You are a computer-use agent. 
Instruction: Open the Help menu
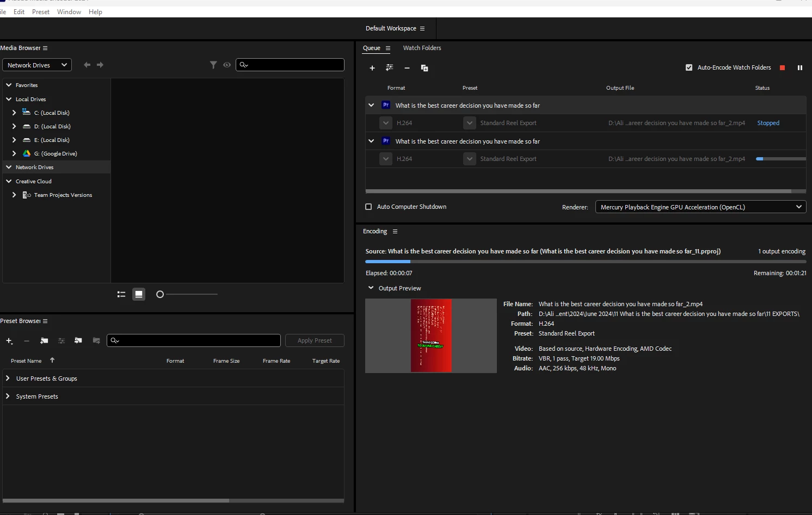point(95,11)
